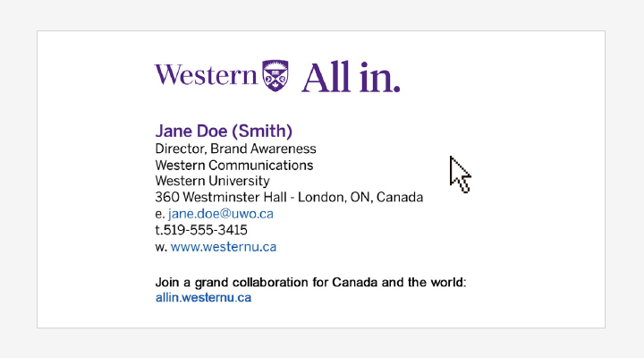Select the Western Communications line

(x=234, y=165)
